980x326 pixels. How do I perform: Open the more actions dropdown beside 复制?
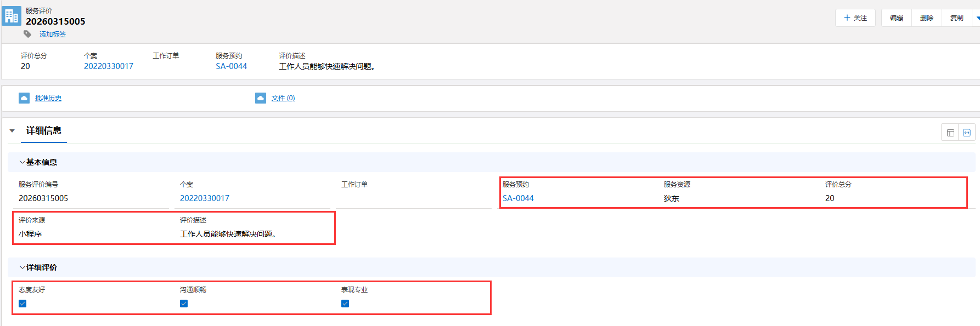point(976,18)
